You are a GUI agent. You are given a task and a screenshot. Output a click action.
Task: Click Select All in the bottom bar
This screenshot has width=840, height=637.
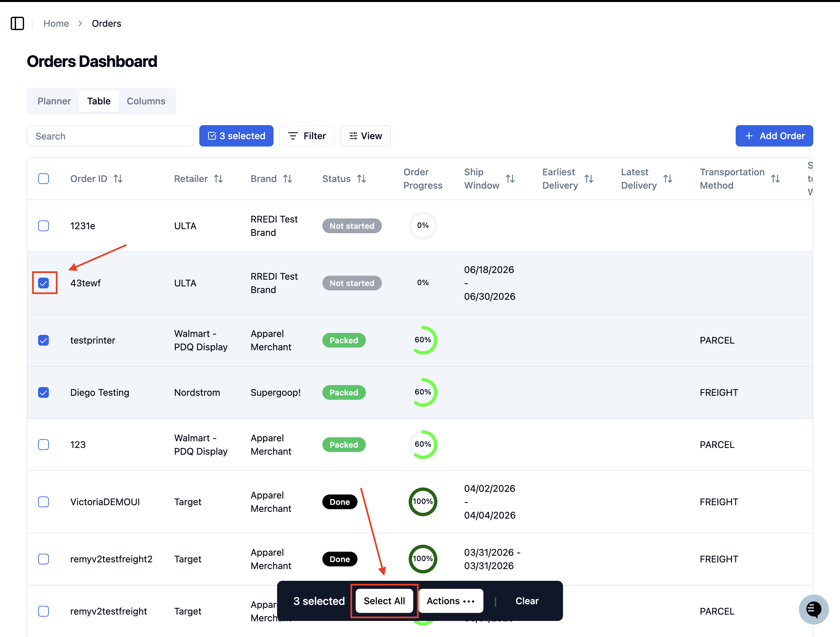pyautogui.click(x=384, y=601)
